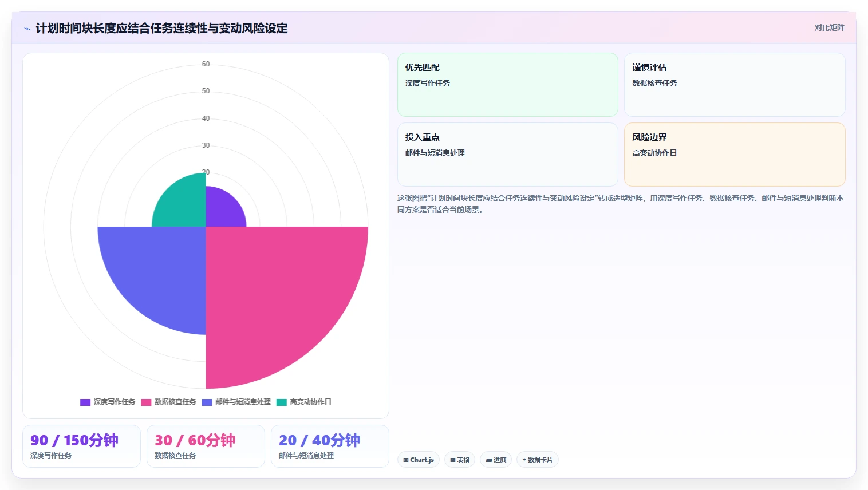Click the 表格 tag
This screenshot has height=490, width=868.
pyautogui.click(x=460, y=460)
